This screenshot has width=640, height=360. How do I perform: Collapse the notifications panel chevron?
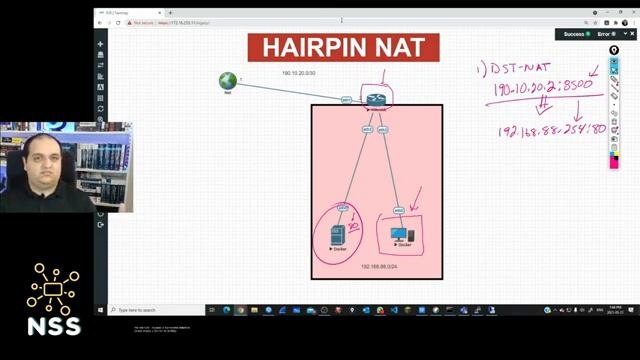[x=625, y=34]
